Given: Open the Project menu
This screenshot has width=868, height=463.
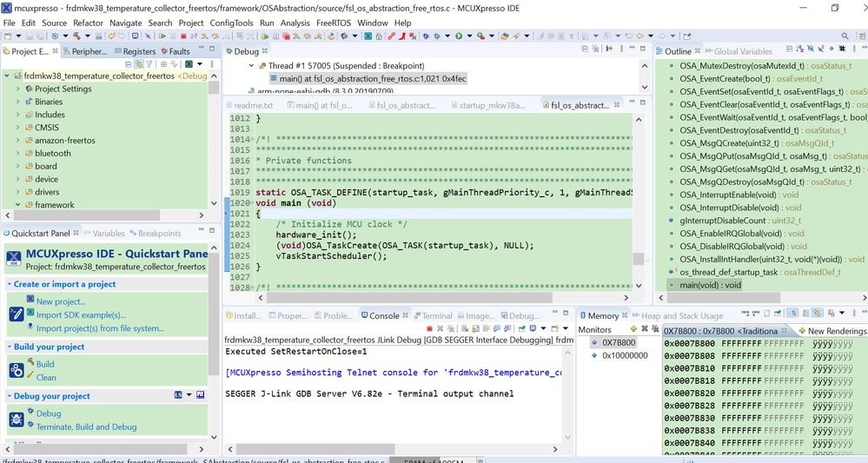Looking at the screenshot, I should click(x=191, y=23).
